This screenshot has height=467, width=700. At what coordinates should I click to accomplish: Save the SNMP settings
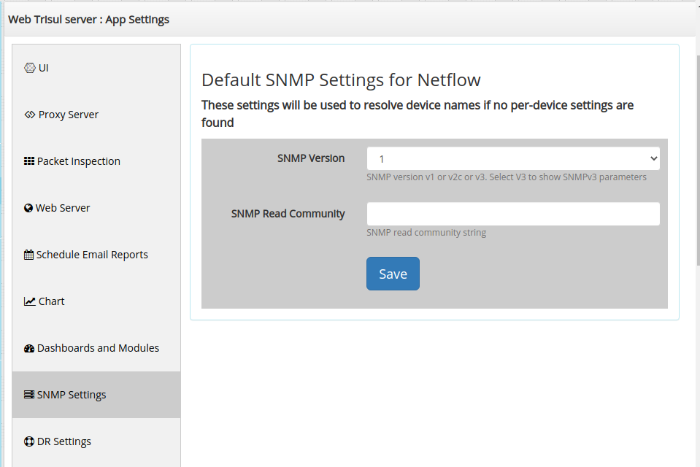tap(393, 274)
